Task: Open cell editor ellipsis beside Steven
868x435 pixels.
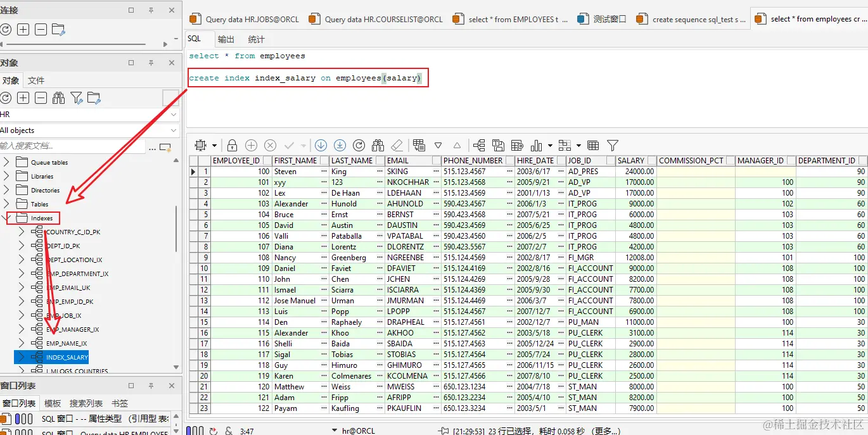Action: (324, 172)
